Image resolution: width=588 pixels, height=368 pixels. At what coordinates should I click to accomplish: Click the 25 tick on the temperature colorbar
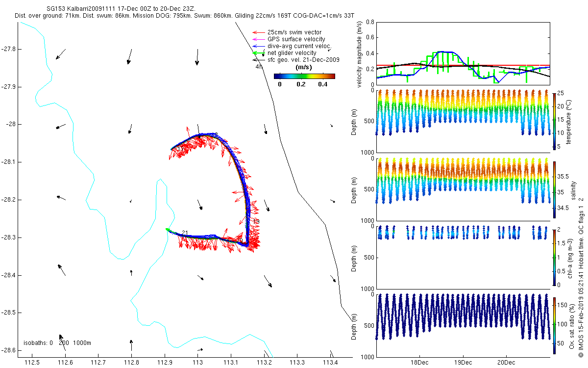click(x=562, y=93)
